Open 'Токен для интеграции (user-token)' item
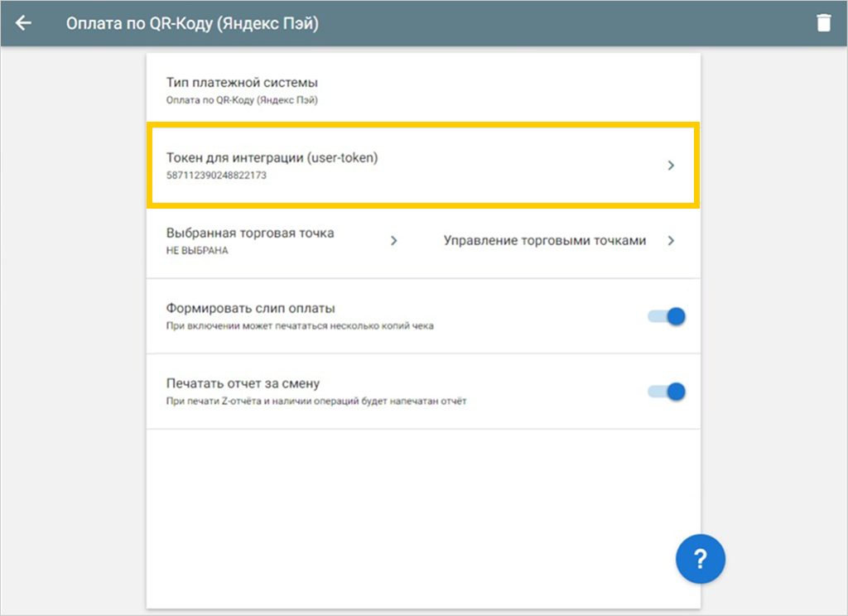Screen dimensions: 848x616 (x=272, y=157)
